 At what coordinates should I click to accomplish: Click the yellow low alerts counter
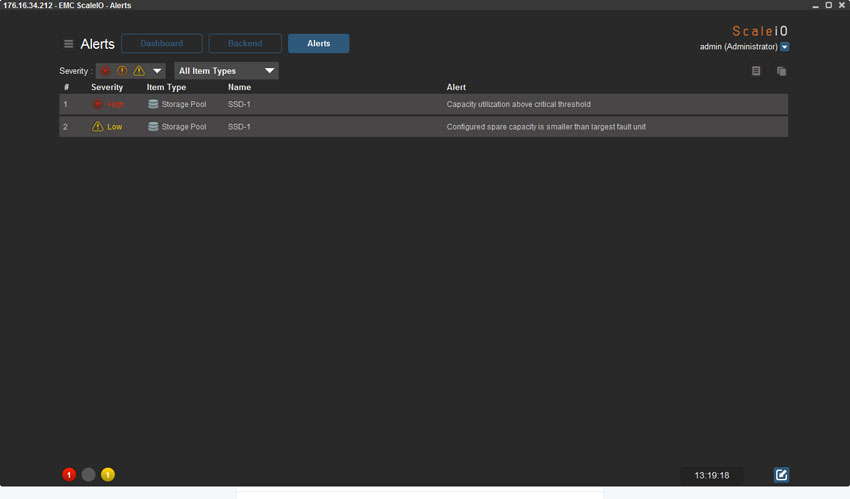coord(108,475)
